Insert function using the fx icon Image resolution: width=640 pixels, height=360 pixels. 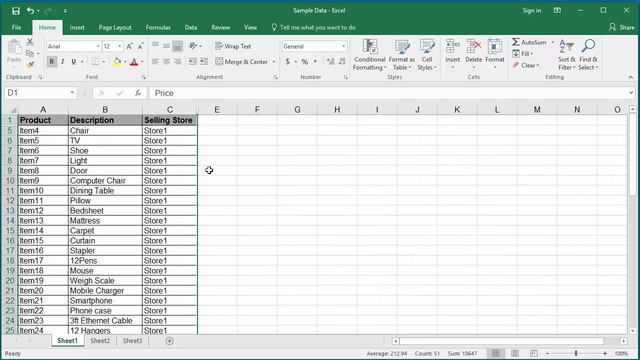tap(138, 93)
